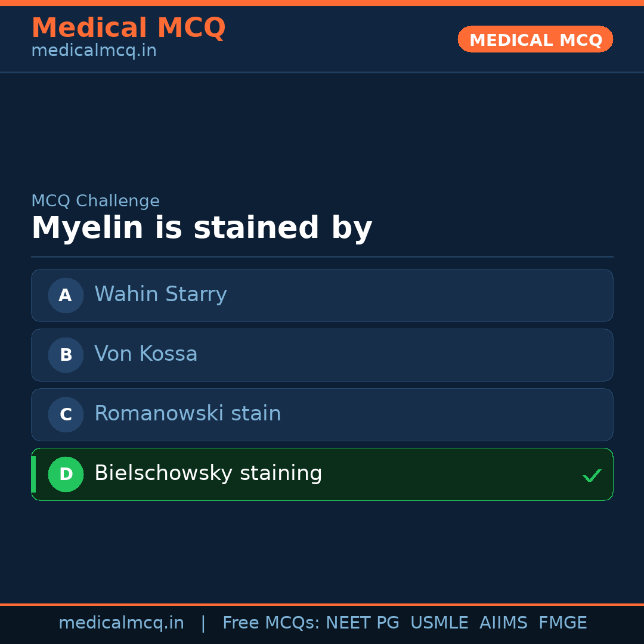
Task: Click the Medical MCQ header logo
Action: [128, 28]
